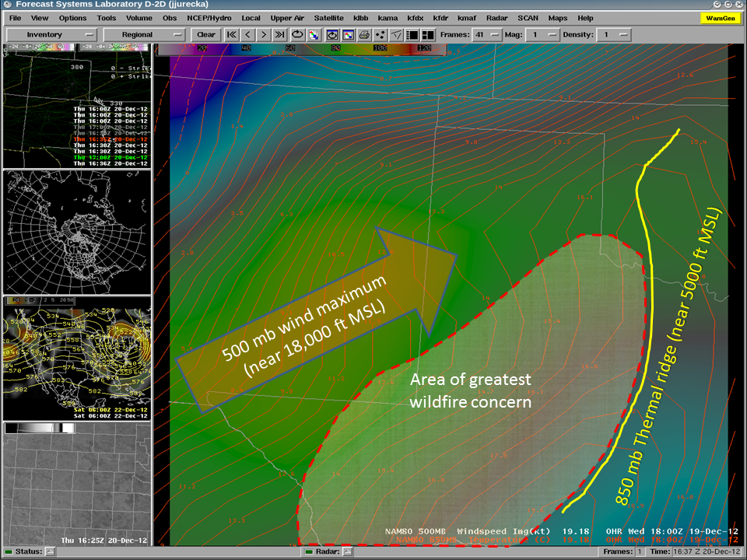
Task: Open the klbb radar menu
Action: 360,18
